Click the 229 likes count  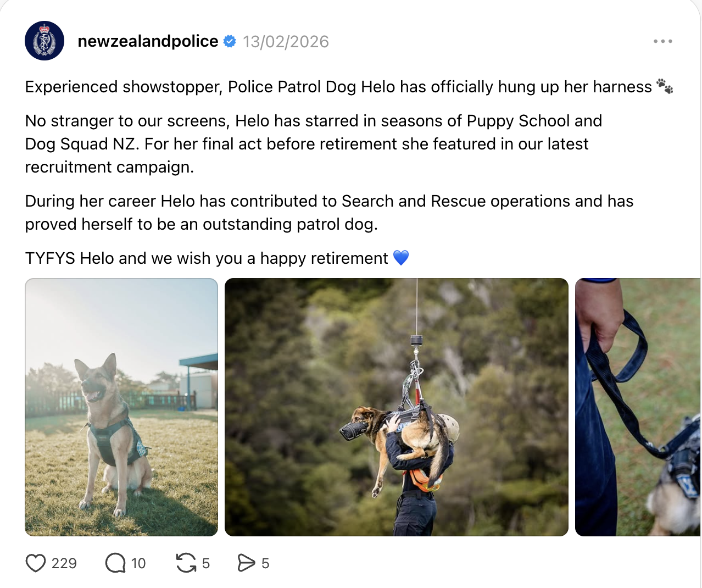64,563
